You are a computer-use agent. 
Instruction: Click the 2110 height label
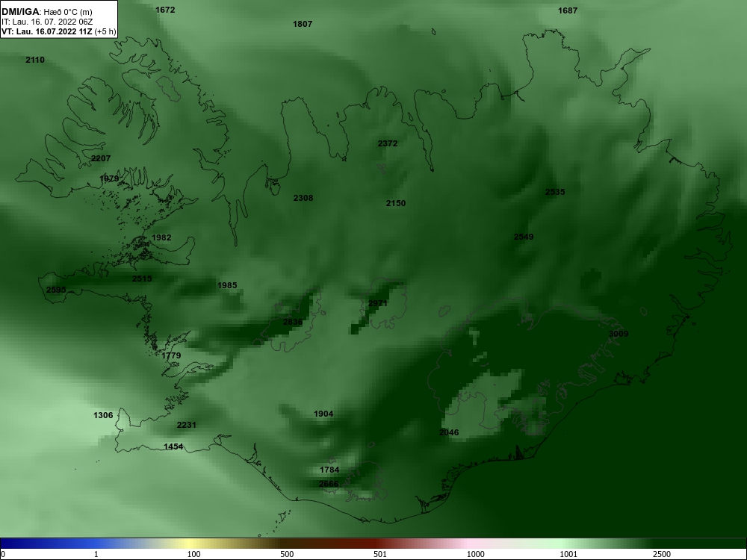tap(35, 60)
